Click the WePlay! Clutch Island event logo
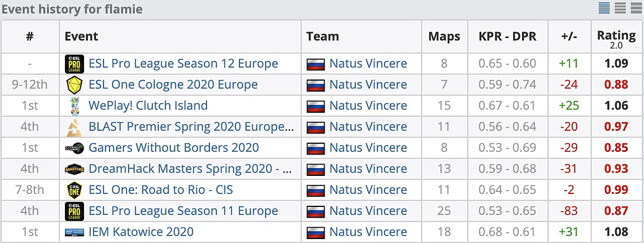The width and height of the screenshot is (644, 243). (75, 106)
